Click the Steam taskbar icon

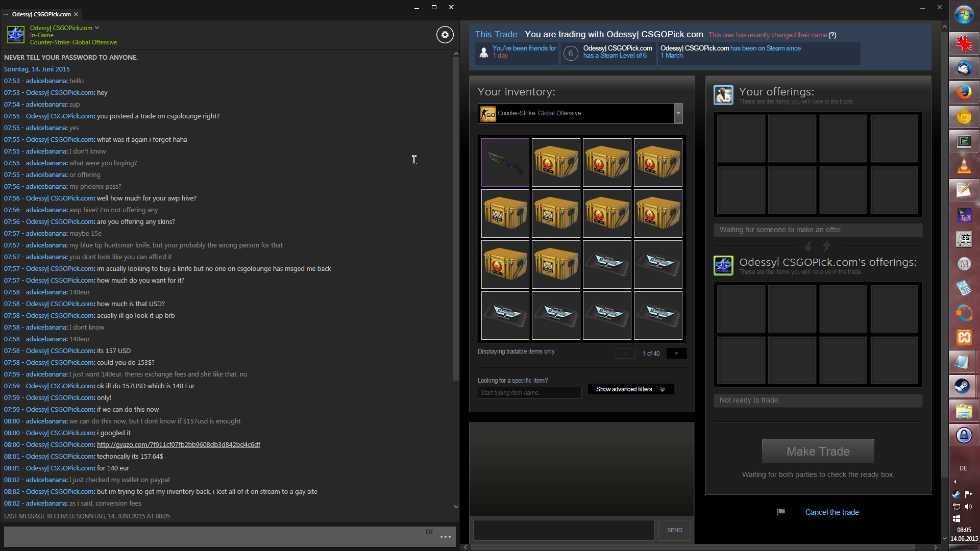(x=964, y=386)
